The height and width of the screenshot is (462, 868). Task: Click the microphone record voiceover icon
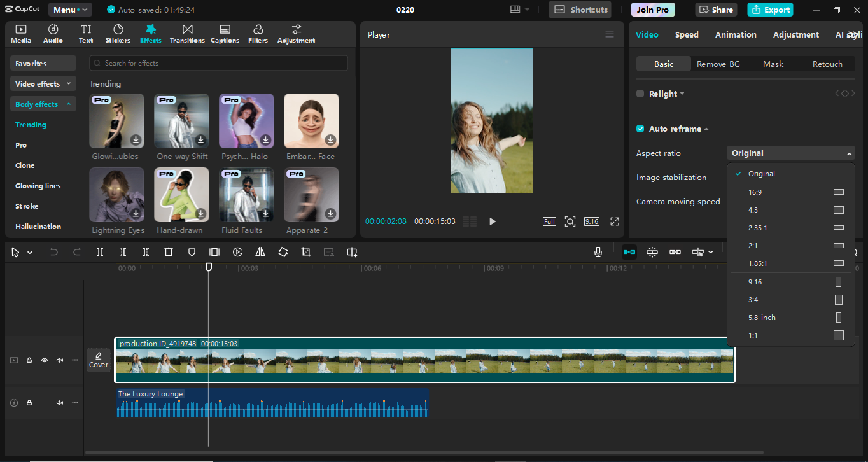tap(598, 252)
